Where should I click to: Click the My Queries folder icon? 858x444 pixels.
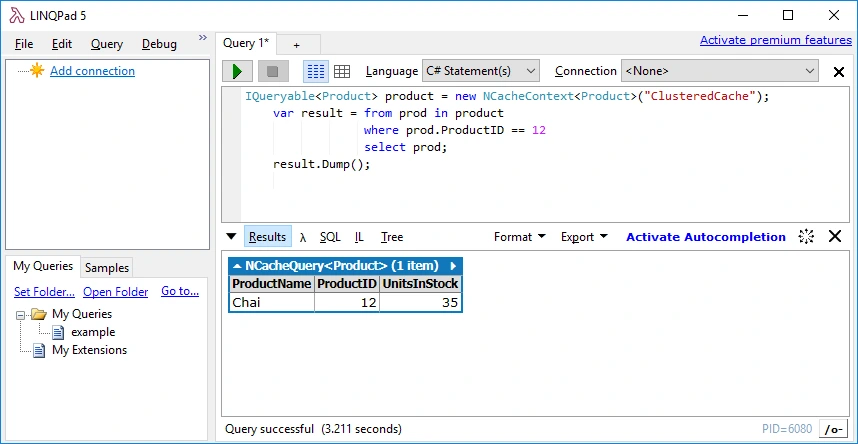38,314
